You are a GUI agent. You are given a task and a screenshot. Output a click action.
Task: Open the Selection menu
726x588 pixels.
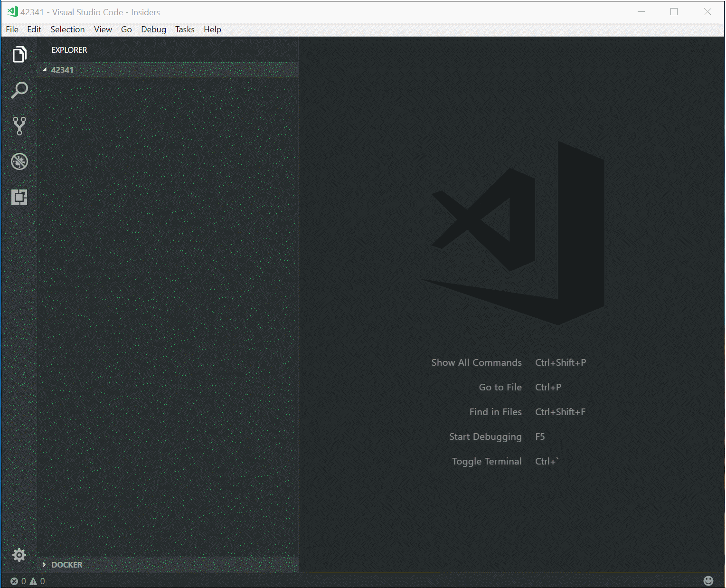click(68, 29)
